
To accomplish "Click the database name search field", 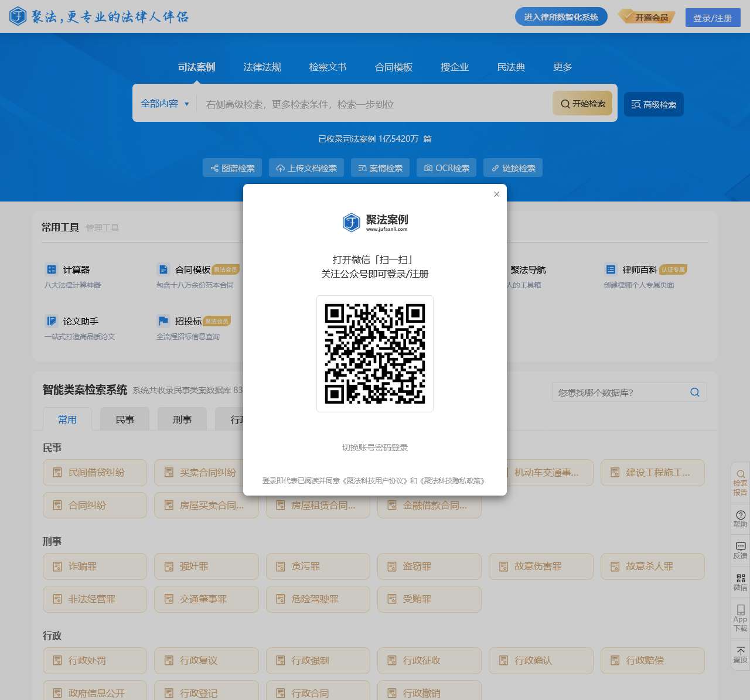I will [621, 392].
